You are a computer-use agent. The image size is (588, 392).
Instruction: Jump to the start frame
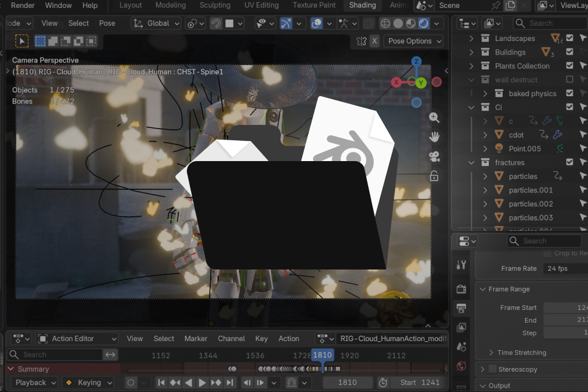(x=161, y=383)
